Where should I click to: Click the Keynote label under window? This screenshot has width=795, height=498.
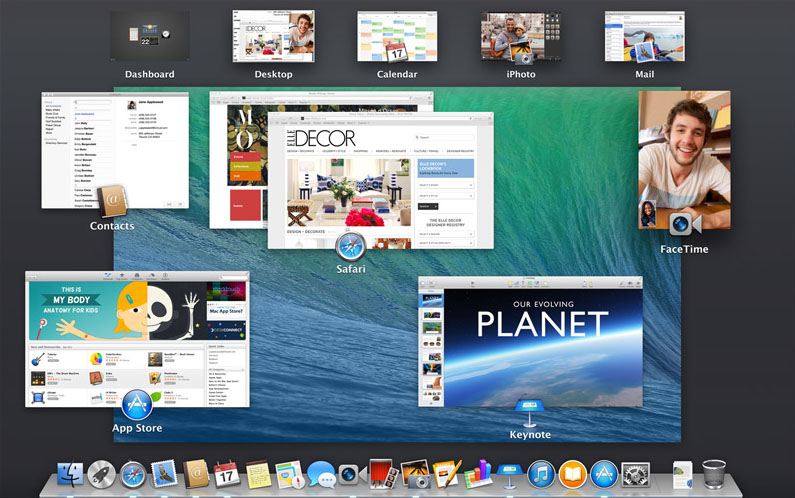tap(530, 435)
